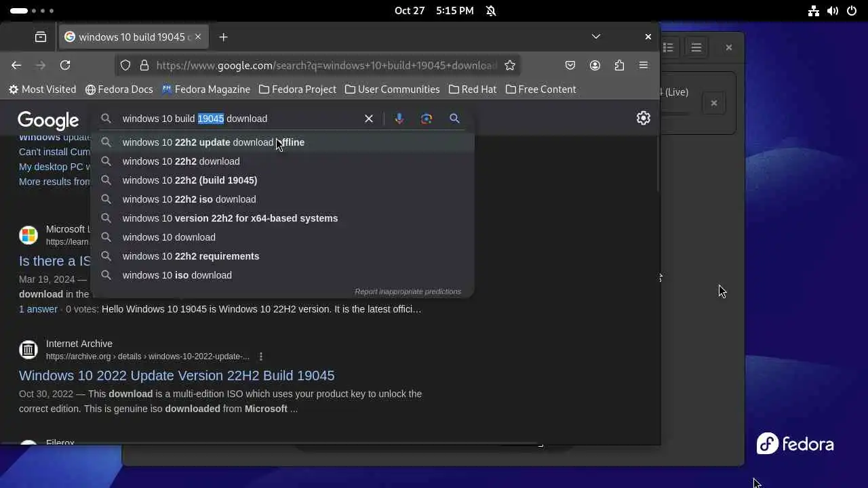Open Fedora Magazine bookmark
Viewport: 868px width, 488px height.
[x=206, y=89]
